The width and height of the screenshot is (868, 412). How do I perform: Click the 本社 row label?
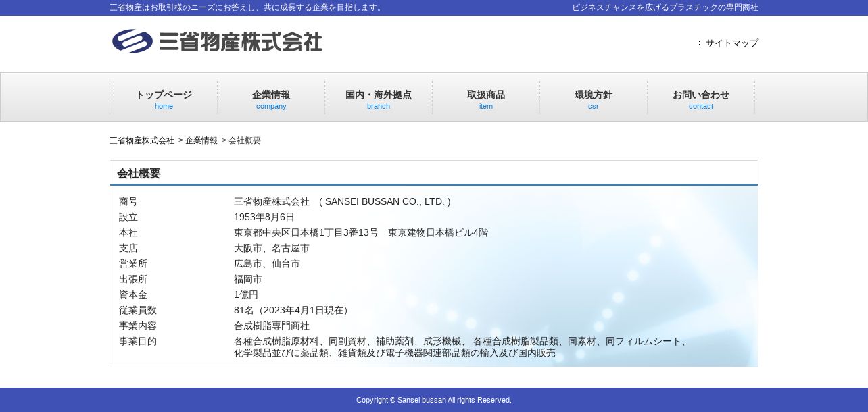[x=128, y=232]
